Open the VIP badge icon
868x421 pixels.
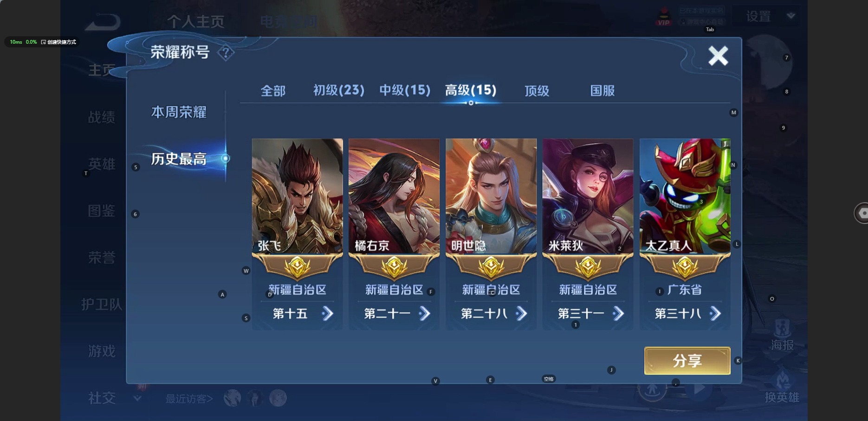[x=664, y=17]
